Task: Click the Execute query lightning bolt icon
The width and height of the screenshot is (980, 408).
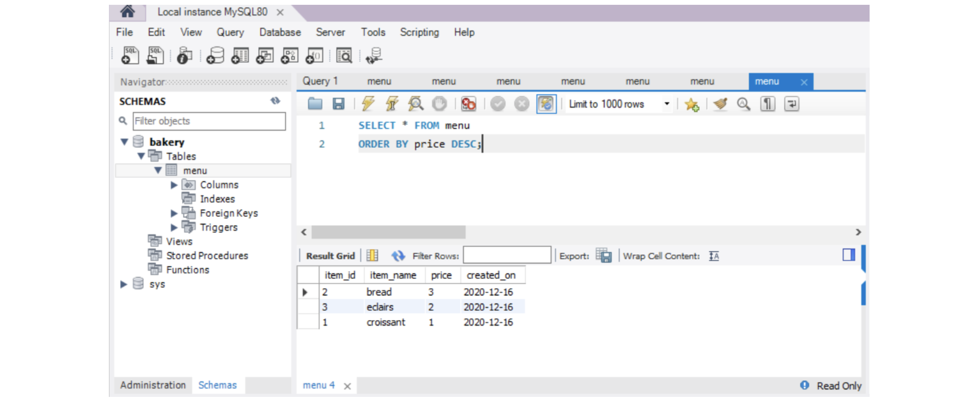Action: [x=368, y=103]
